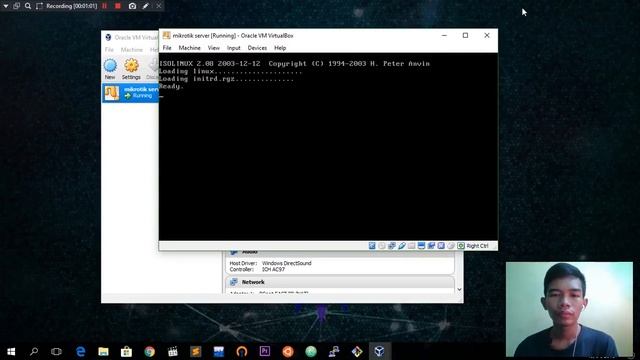
Task: Open the Machine menu in the VM window
Action: point(189,48)
